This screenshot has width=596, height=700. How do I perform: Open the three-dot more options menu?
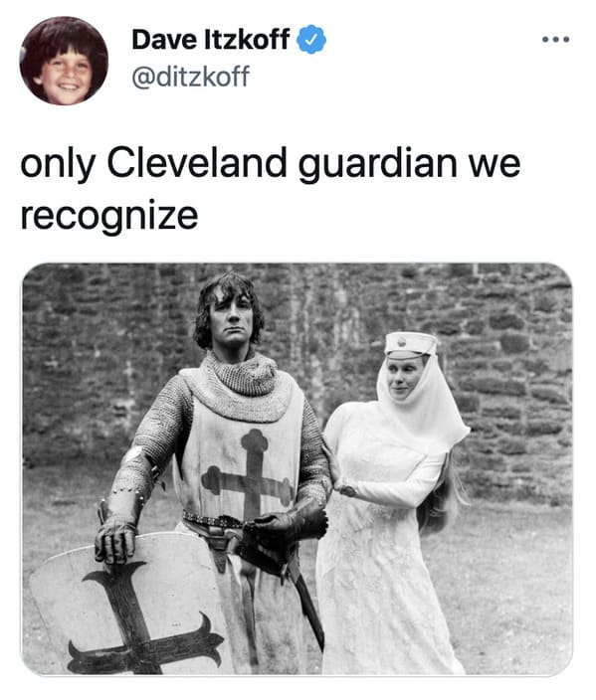click(556, 40)
